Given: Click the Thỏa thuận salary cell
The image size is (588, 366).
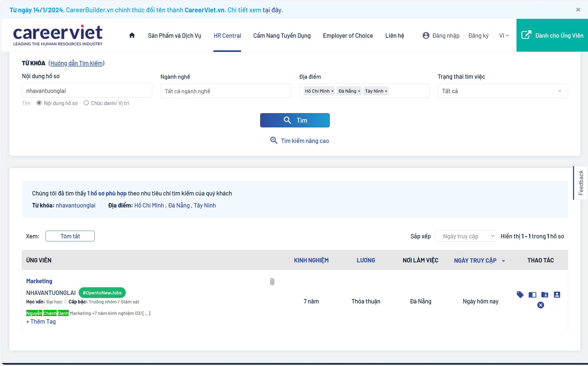Looking at the screenshot, I should [366, 301].
